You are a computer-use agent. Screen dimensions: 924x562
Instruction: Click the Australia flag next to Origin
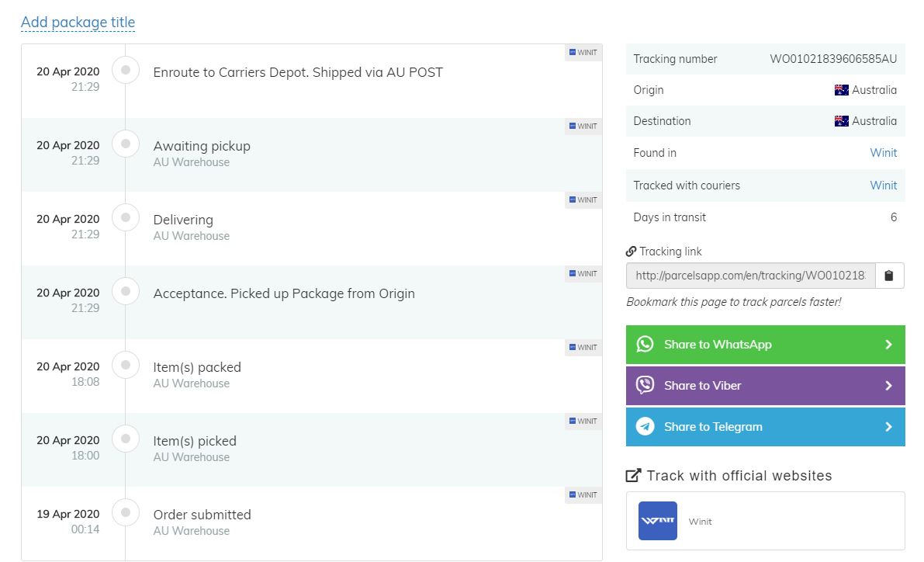click(x=841, y=90)
